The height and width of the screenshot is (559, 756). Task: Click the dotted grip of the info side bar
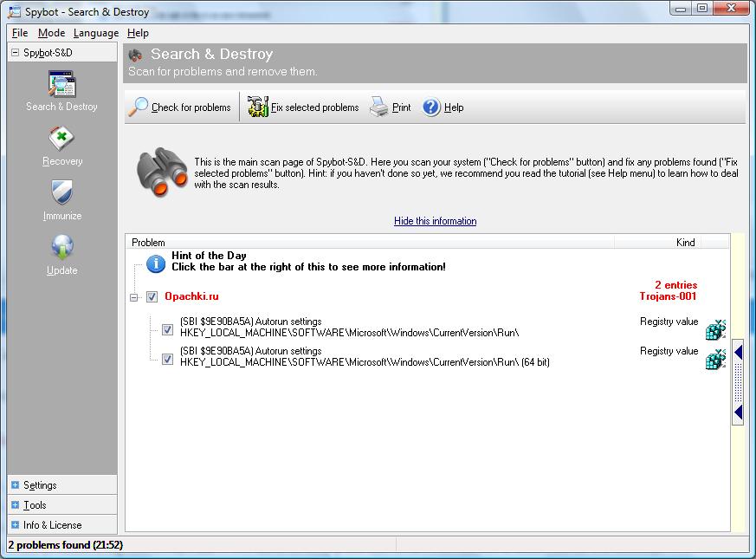738,382
